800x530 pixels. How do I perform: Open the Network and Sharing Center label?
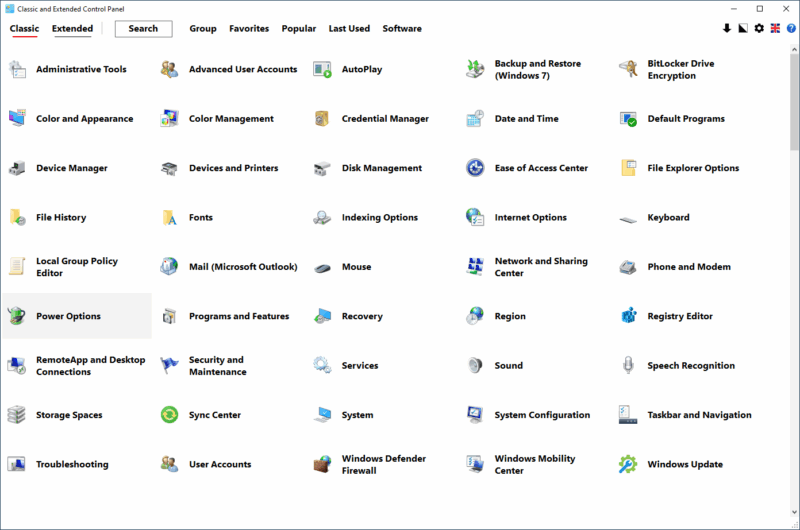click(x=541, y=267)
